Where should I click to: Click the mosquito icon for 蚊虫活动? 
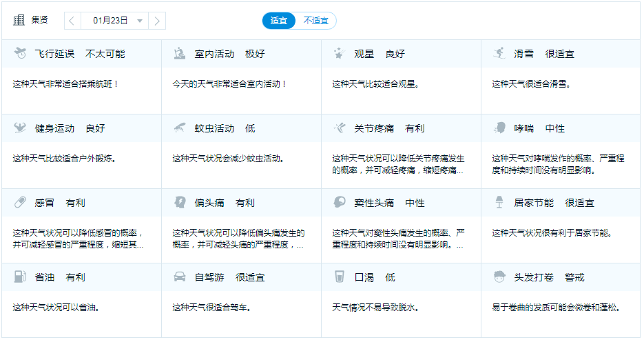point(180,128)
